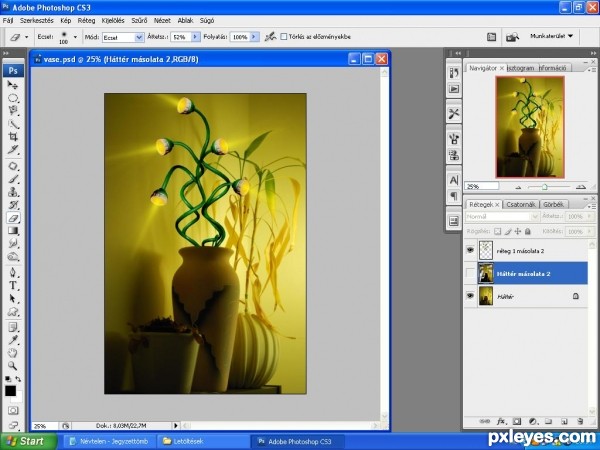Select the Custom Shape tool
The height and width of the screenshot is (450, 600).
(13, 311)
